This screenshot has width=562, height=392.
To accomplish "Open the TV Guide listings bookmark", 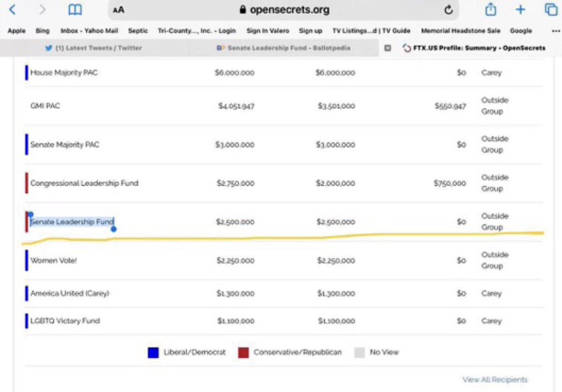I will pos(371,31).
